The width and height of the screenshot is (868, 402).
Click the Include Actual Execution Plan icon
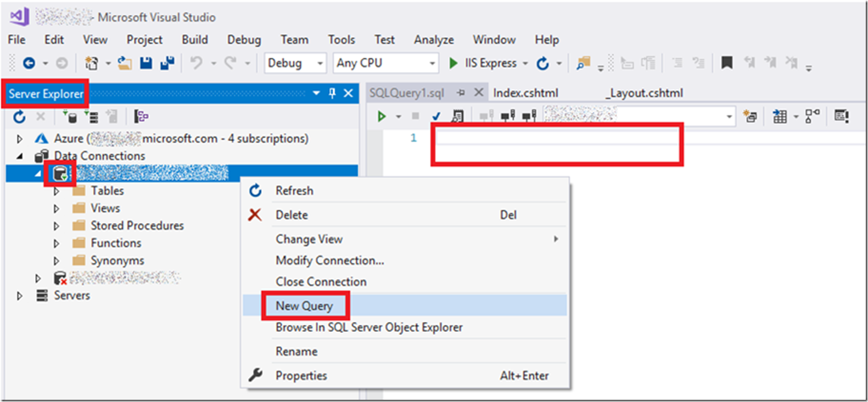tap(812, 116)
